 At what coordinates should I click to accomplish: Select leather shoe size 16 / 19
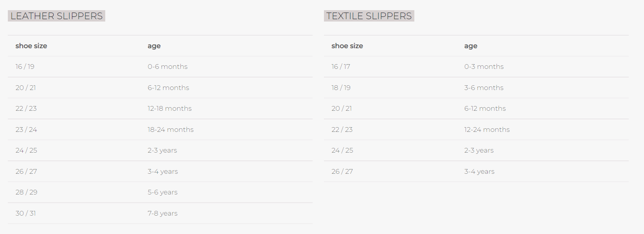[x=25, y=67]
